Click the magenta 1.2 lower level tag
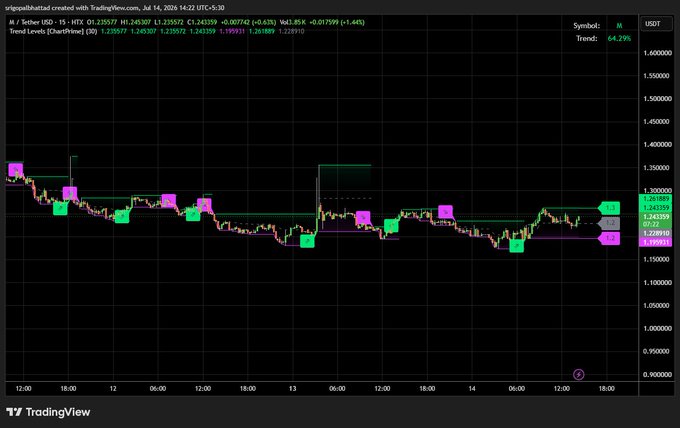The image size is (680, 428). point(609,238)
